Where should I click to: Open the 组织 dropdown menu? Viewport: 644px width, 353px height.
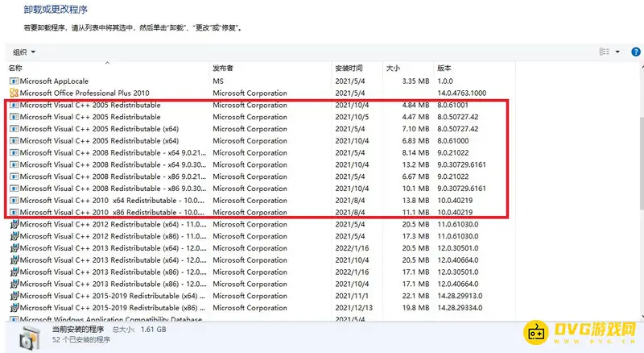click(x=25, y=52)
